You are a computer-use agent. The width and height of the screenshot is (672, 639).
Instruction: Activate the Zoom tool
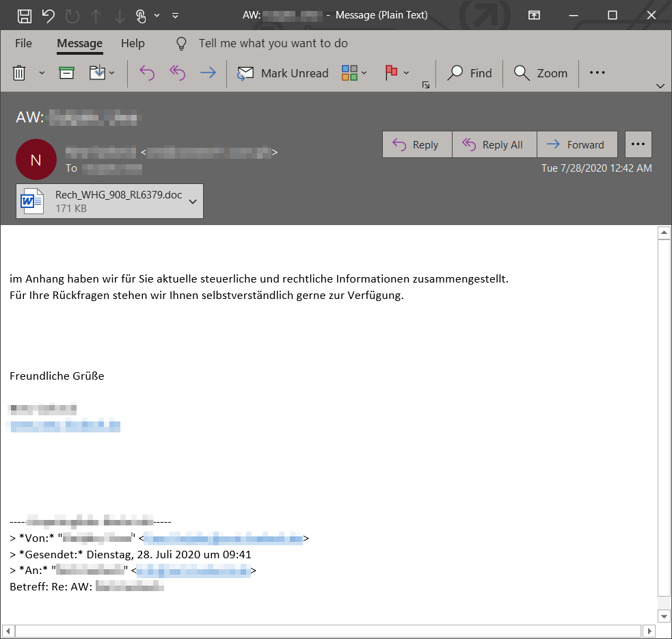click(541, 73)
